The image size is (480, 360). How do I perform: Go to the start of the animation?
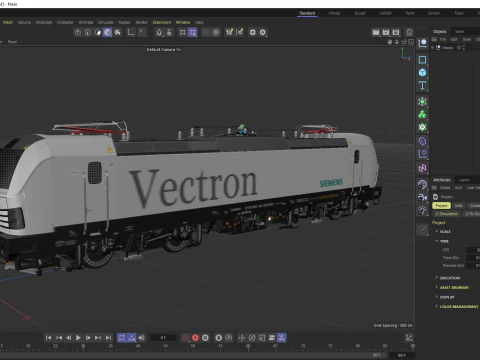tap(49, 338)
